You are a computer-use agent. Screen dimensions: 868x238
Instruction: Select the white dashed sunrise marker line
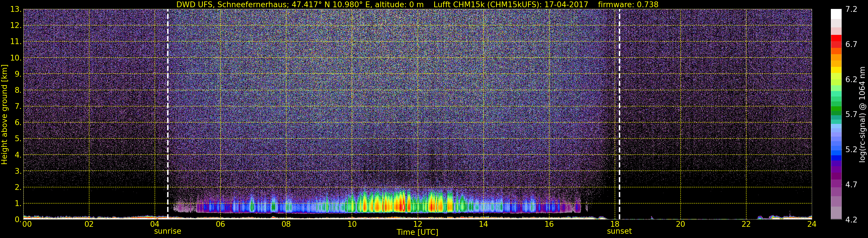(167, 114)
